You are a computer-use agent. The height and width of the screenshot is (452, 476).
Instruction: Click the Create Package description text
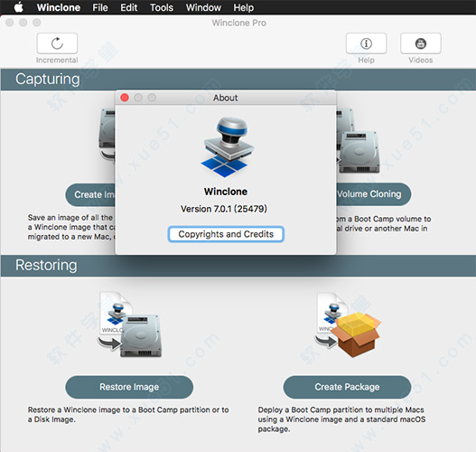(341, 419)
